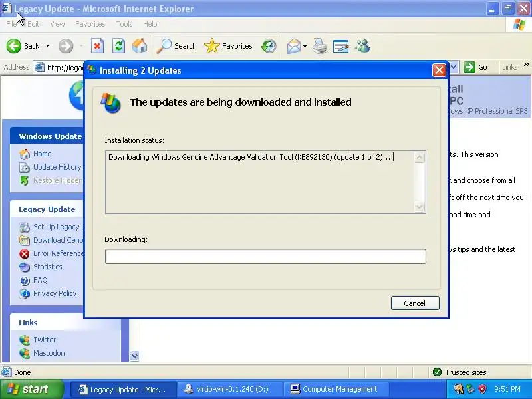Click the FAQ question mark icon
Image resolution: width=532 pixels, height=399 pixels.
click(x=25, y=280)
